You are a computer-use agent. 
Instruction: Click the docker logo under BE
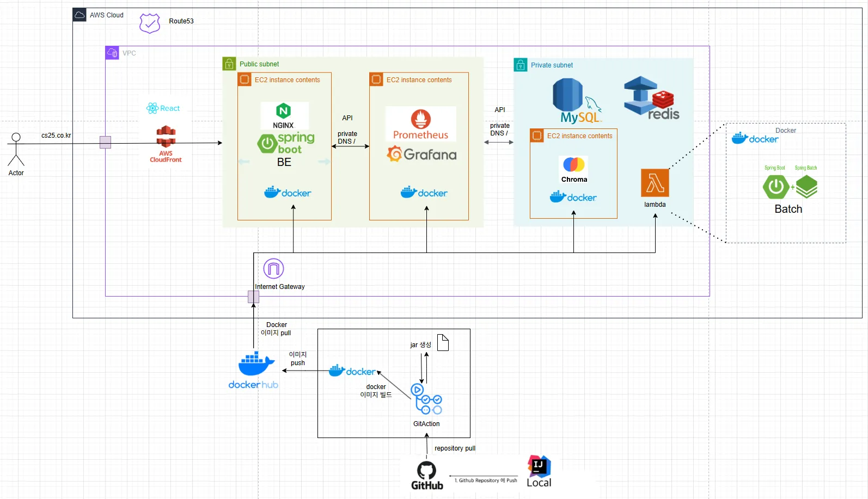(x=288, y=192)
